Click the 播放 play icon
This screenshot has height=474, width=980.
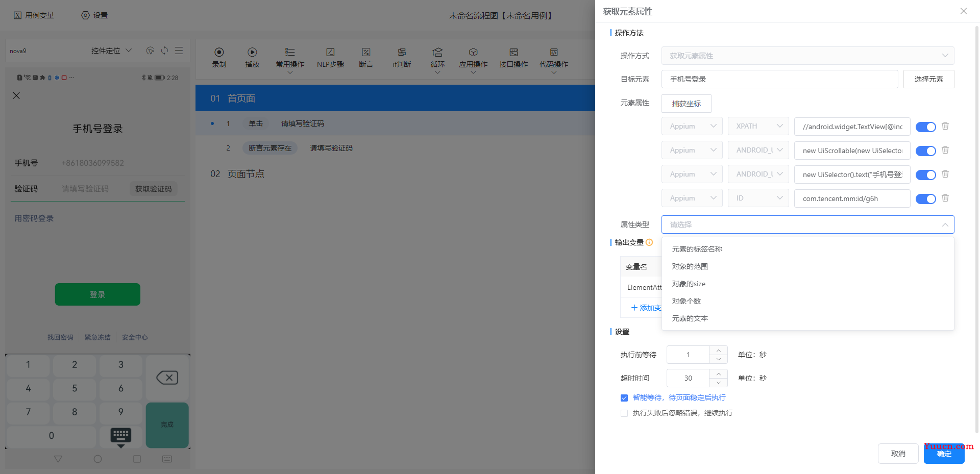point(252,52)
